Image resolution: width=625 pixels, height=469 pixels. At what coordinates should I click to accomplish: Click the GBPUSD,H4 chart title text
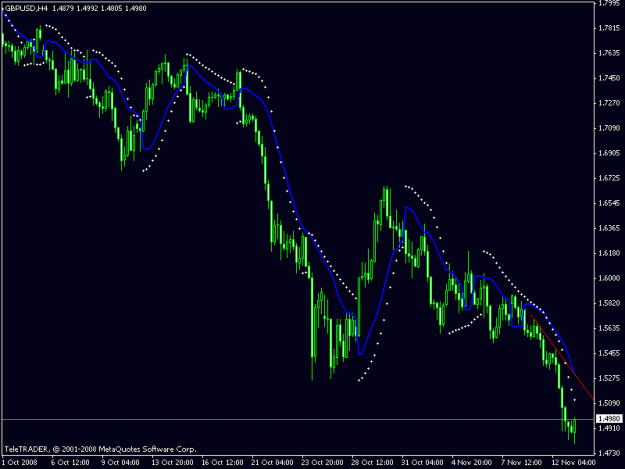(26, 8)
